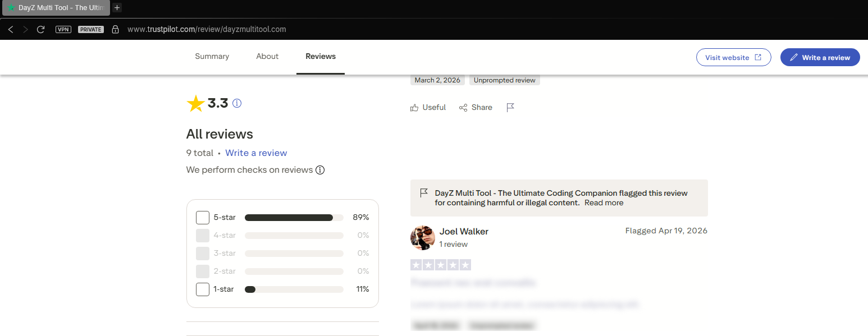Screen dimensions: 868x336
Task: Click the 89% value in the 5-star row
Action: (361, 218)
